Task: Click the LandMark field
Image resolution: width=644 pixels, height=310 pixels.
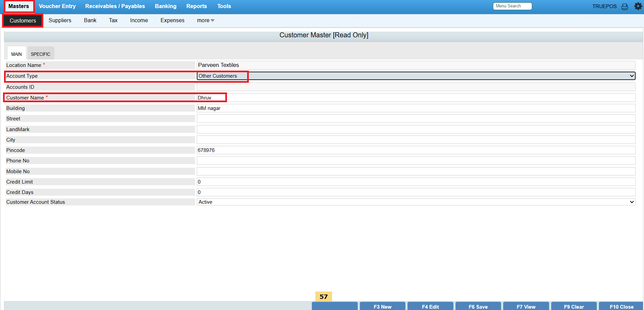Action: pos(416,129)
